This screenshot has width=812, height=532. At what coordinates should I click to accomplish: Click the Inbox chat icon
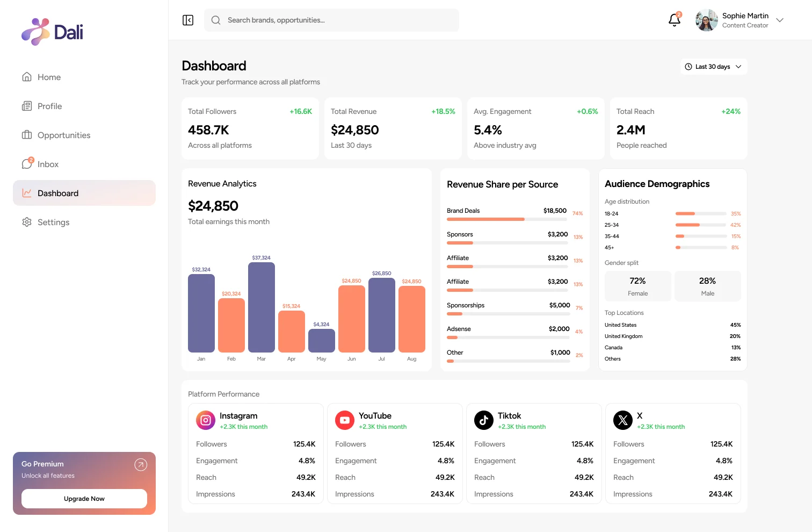pos(27,164)
